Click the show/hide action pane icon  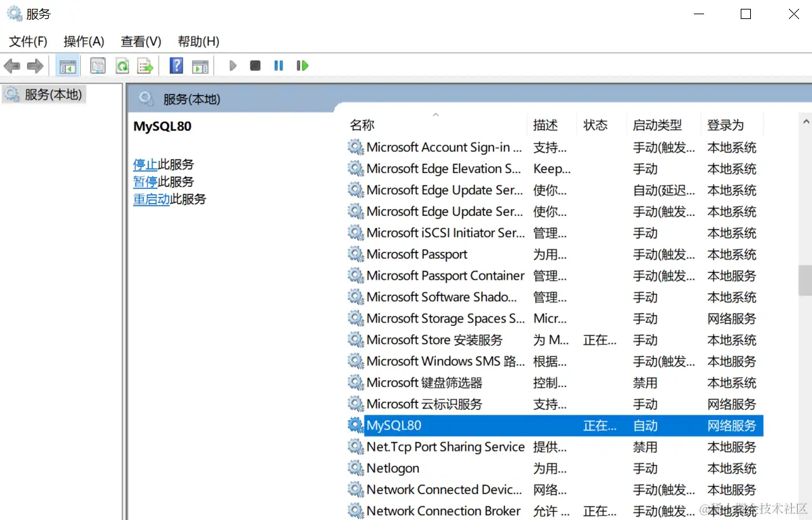200,66
